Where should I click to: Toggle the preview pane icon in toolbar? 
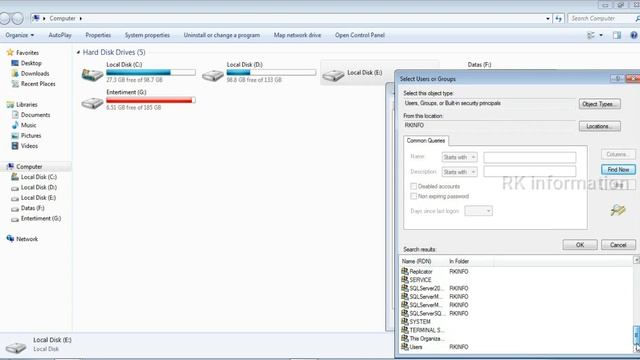point(617,36)
